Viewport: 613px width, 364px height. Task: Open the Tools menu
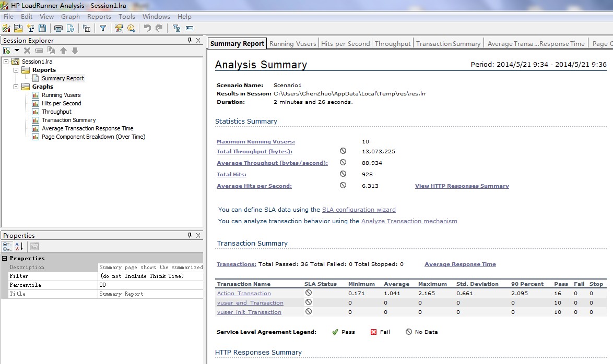tap(127, 16)
